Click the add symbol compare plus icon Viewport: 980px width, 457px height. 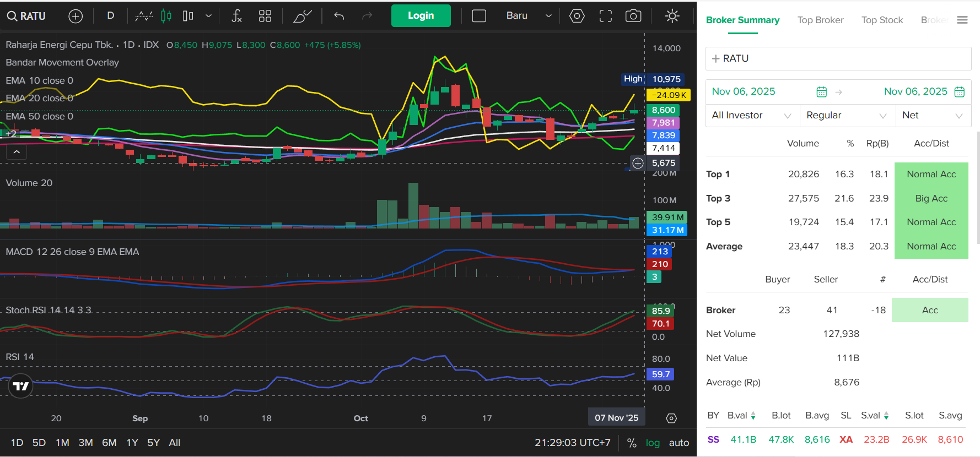[x=76, y=16]
